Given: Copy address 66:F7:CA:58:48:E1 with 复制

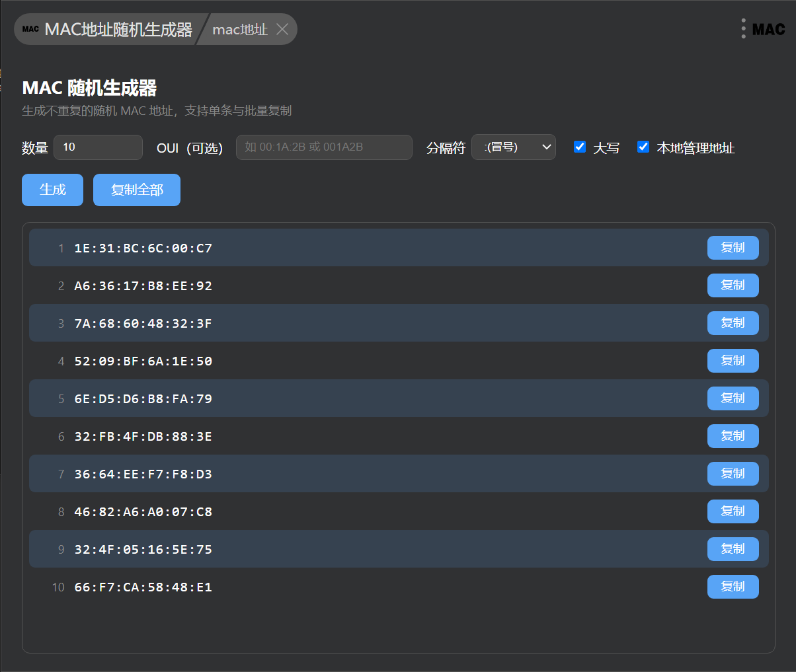Looking at the screenshot, I should tap(733, 587).
